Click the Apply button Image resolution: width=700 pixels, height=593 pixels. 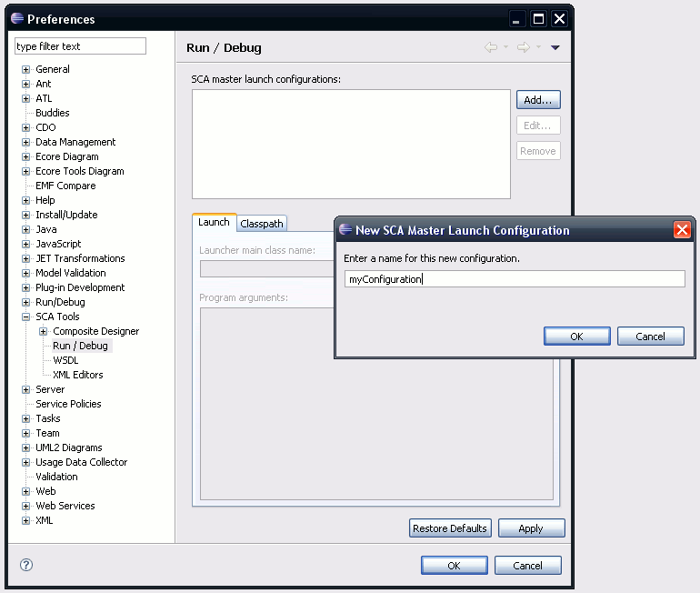[x=531, y=528]
